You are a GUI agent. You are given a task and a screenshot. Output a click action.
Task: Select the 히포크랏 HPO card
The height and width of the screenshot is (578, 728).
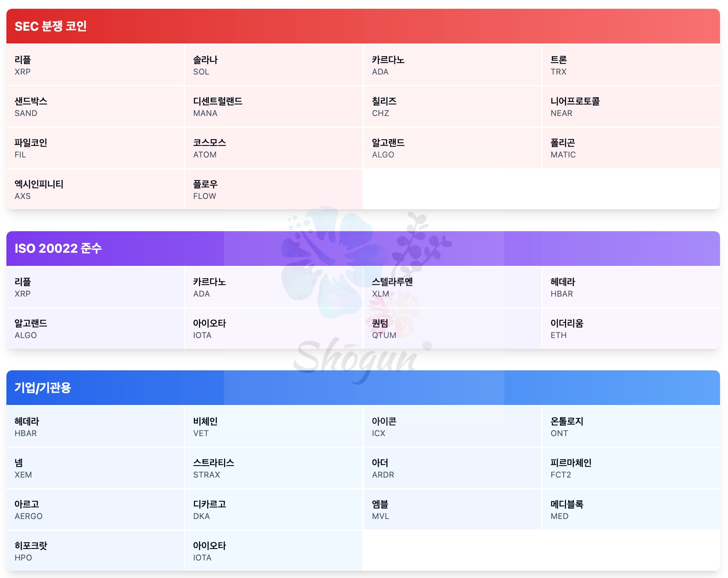[x=95, y=551]
